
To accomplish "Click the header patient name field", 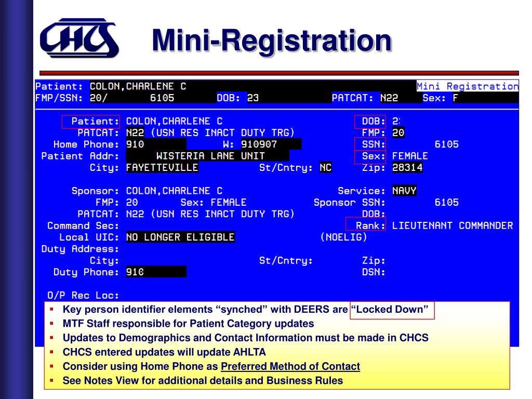I will (138, 87).
